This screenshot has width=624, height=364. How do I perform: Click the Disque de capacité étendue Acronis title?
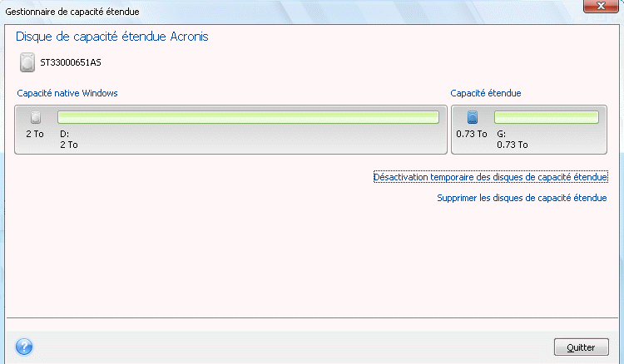(x=111, y=37)
